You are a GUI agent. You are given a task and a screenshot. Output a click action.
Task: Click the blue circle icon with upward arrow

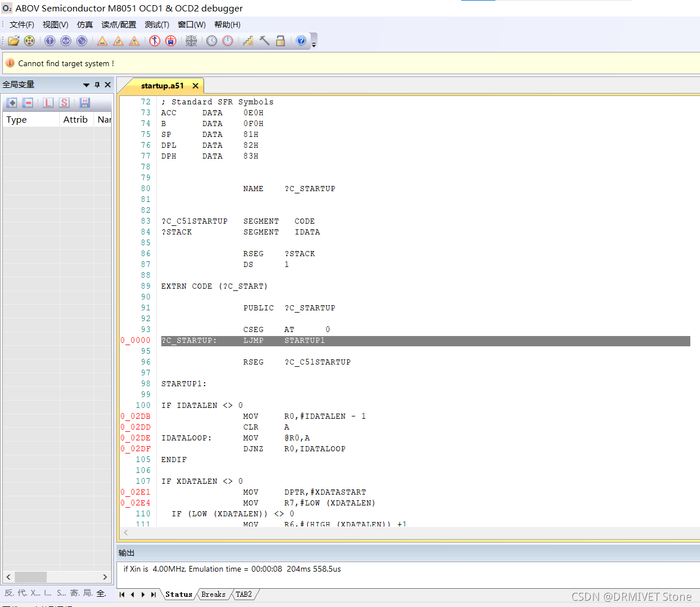click(x=50, y=41)
